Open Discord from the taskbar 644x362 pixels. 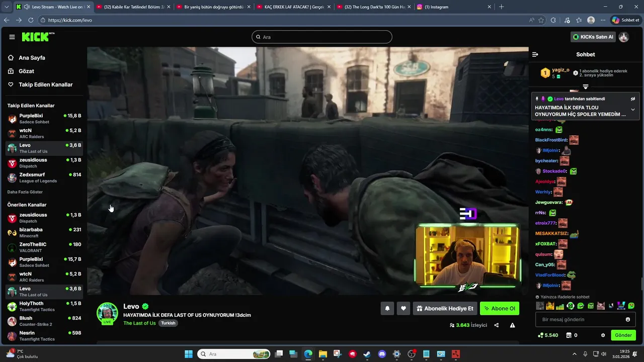[382, 354]
